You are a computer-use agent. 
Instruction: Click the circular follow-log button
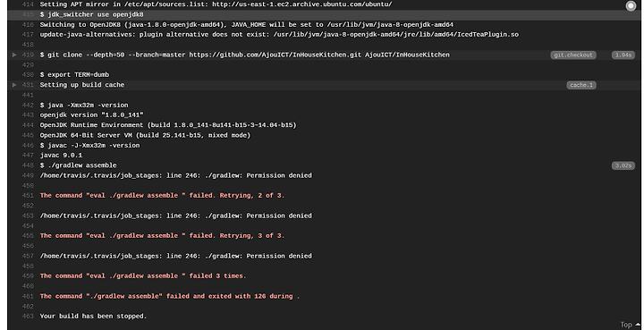pyautogui.click(x=631, y=5)
